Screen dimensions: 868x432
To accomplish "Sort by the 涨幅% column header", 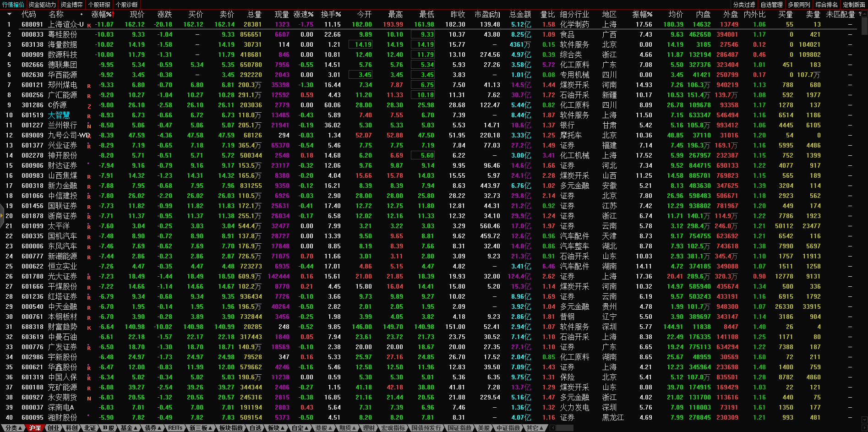I will click(x=102, y=14).
